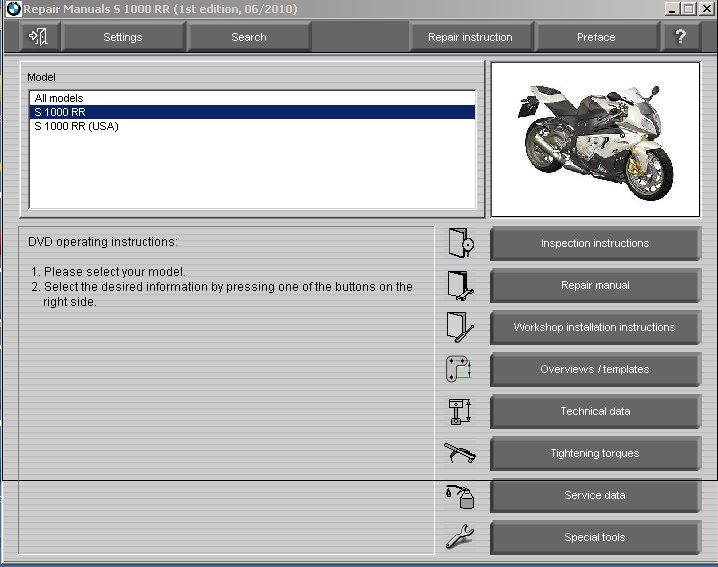718x567 pixels.
Task: Click the Service data oil can icon
Action: [x=459, y=495]
